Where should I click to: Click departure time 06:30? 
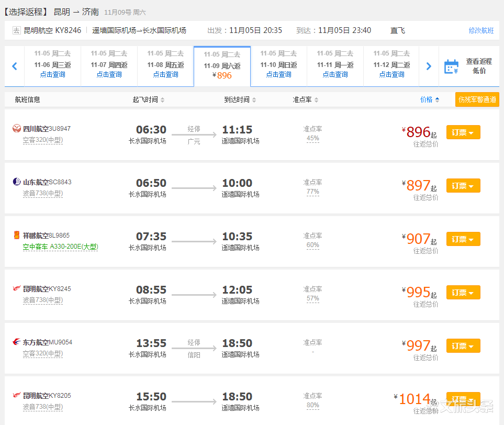[x=151, y=130]
